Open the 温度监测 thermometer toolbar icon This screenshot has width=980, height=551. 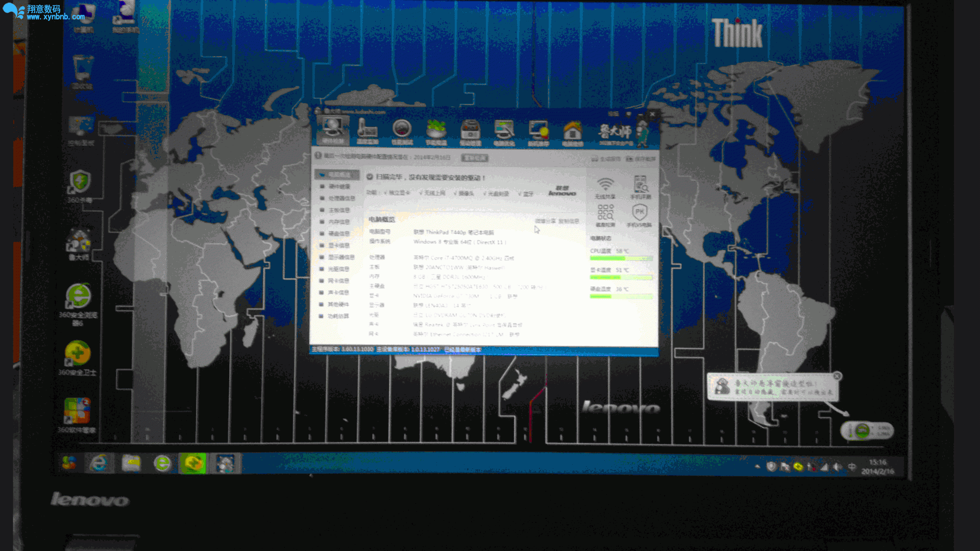pos(367,132)
